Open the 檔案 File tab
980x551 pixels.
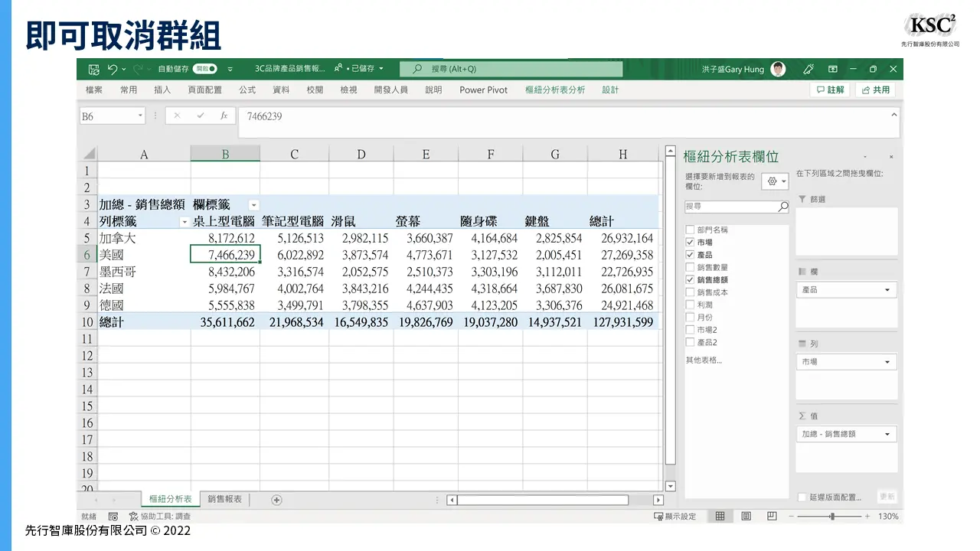94,90
